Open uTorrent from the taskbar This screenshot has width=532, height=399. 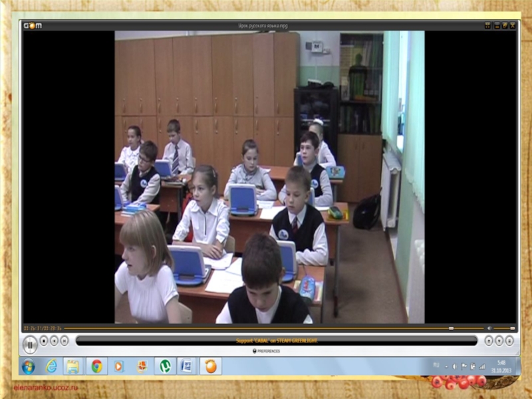coord(165,366)
